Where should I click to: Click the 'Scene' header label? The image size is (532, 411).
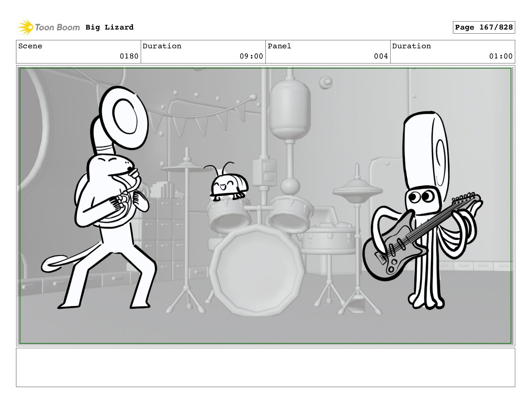click(x=30, y=46)
